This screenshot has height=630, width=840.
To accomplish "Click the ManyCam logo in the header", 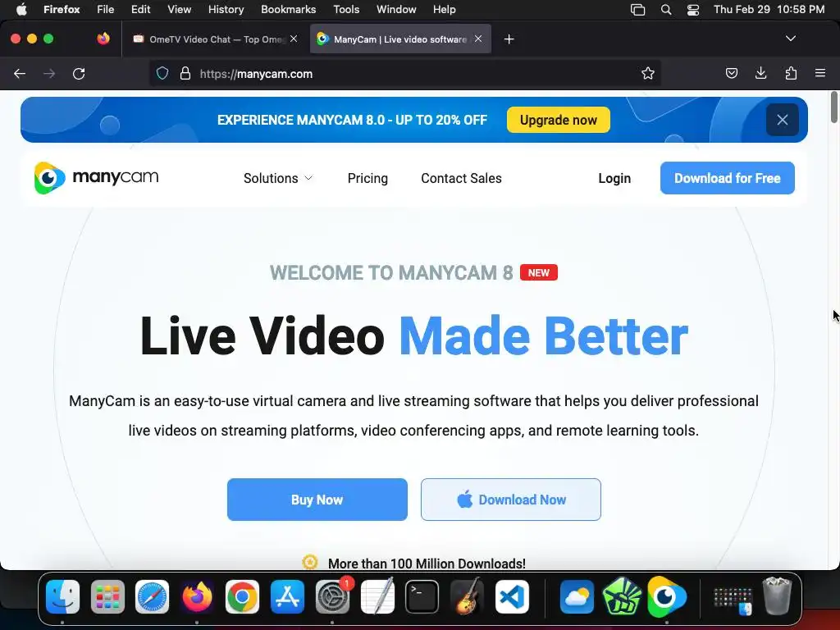I will tap(97, 177).
